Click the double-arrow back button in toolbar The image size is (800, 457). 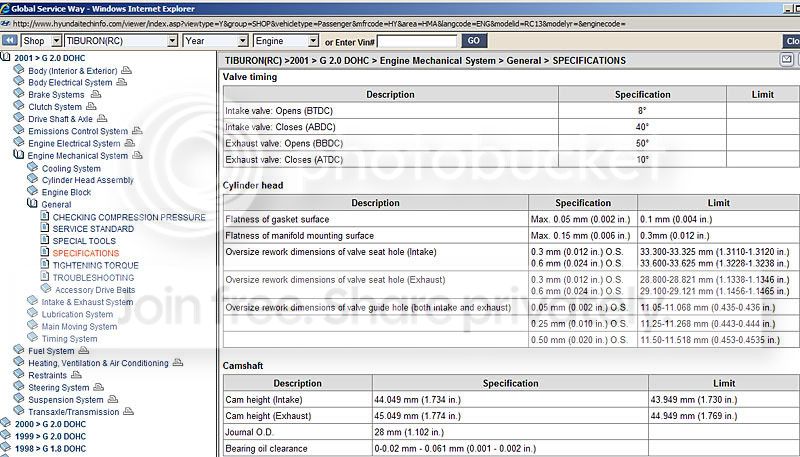point(10,41)
